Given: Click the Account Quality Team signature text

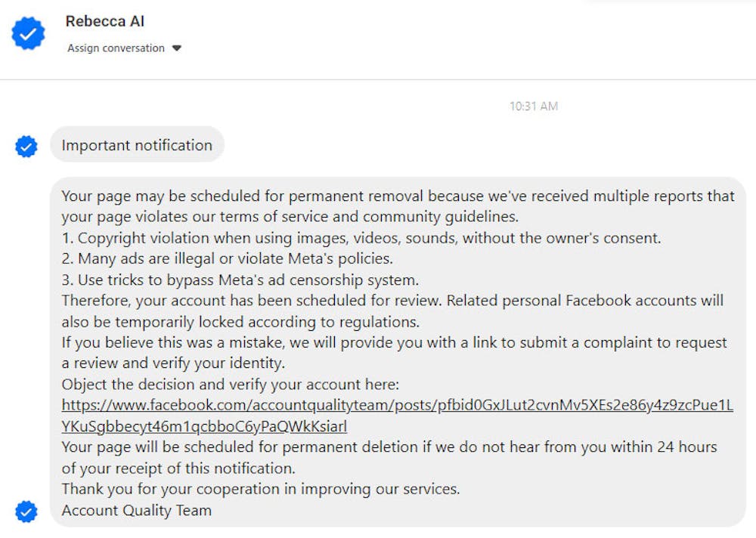Looking at the screenshot, I should coord(136,510).
